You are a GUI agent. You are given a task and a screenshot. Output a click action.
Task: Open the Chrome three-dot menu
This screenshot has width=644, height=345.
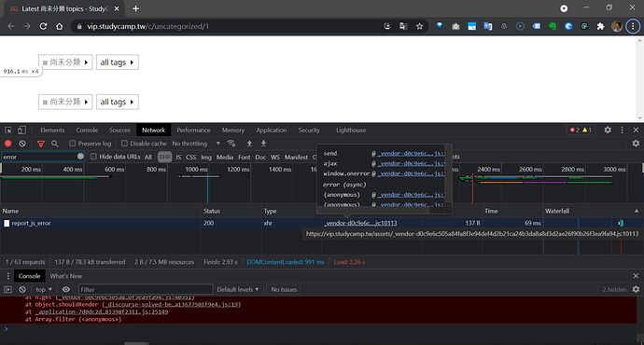[633, 26]
